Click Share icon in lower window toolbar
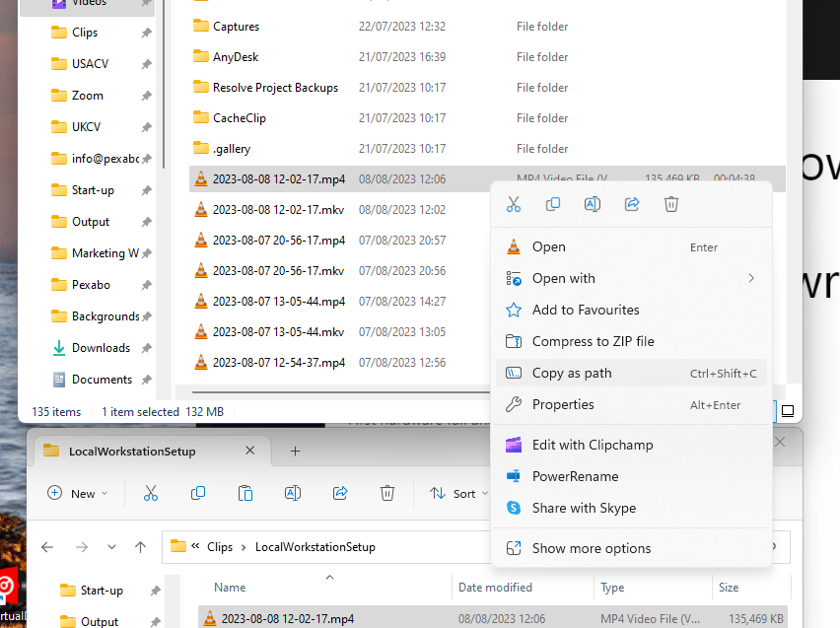The width and height of the screenshot is (840, 628). tap(340, 494)
